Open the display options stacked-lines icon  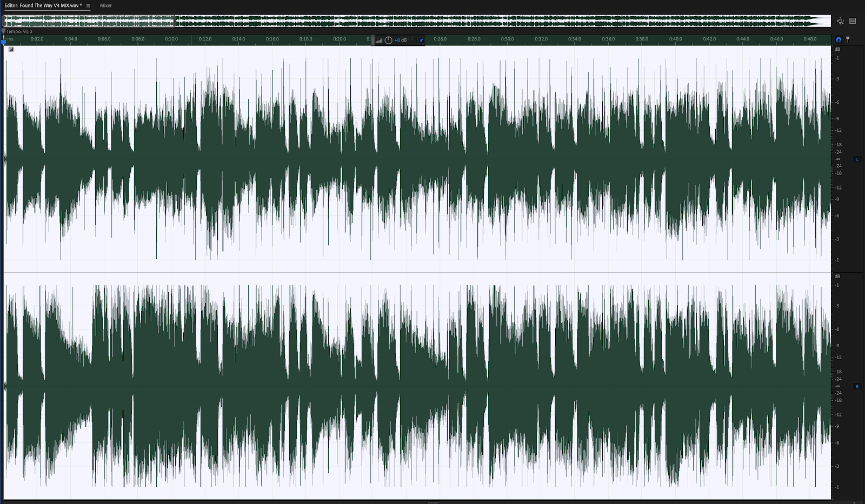pyautogui.click(x=853, y=21)
